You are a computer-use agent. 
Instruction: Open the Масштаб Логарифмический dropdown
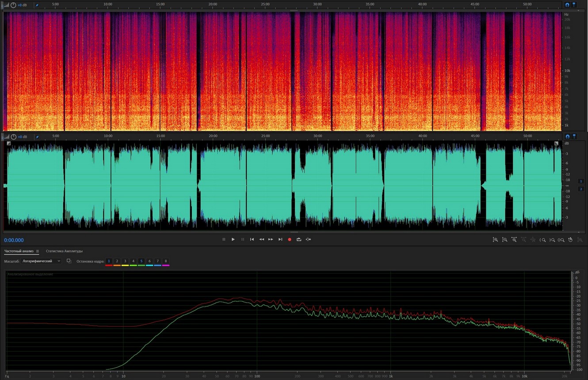tap(42, 261)
